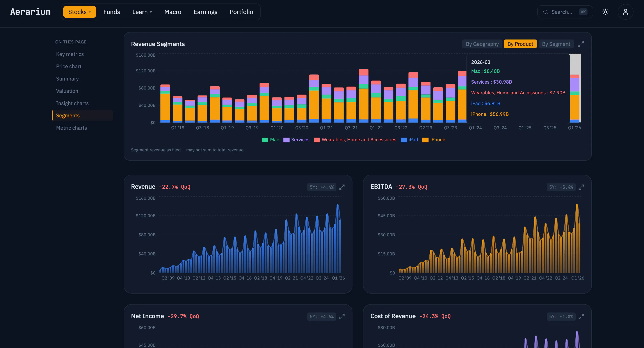Click the ON THIS PAGE sidebar heading
The width and height of the screenshot is (644, 348).
coord(71,42)
